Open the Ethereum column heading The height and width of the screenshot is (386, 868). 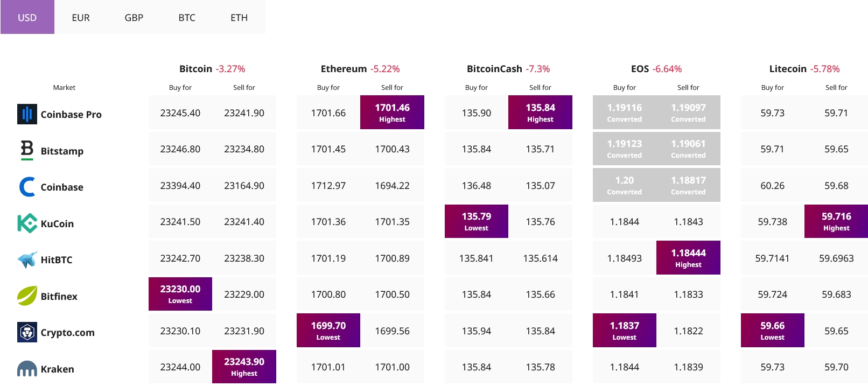click(x=344, y=69)
